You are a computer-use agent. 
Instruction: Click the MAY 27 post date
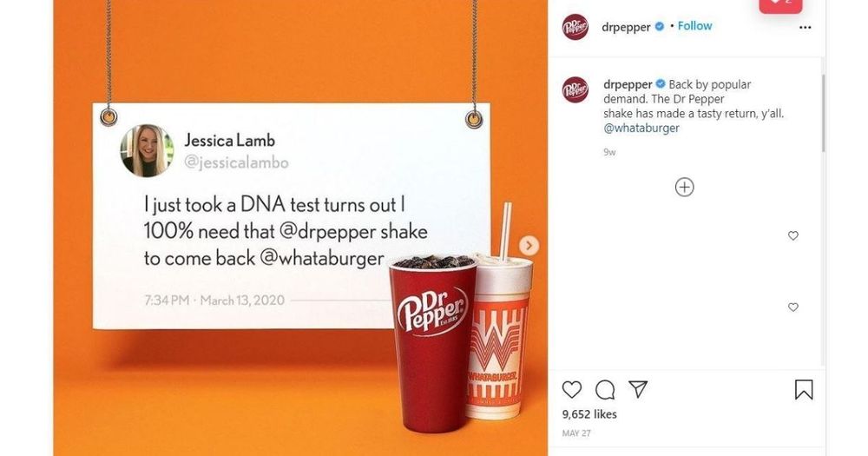(576, 433)
